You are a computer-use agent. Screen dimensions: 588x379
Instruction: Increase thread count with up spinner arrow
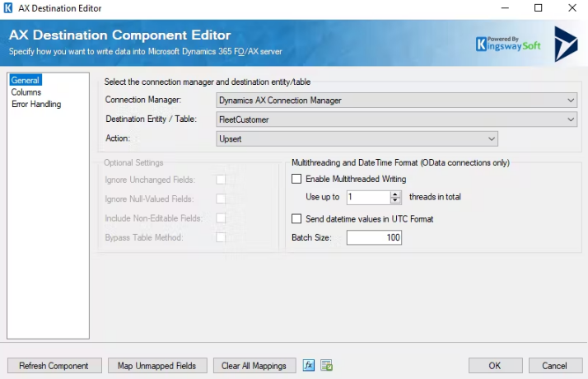pyautogui.click(x=395, y=194)
